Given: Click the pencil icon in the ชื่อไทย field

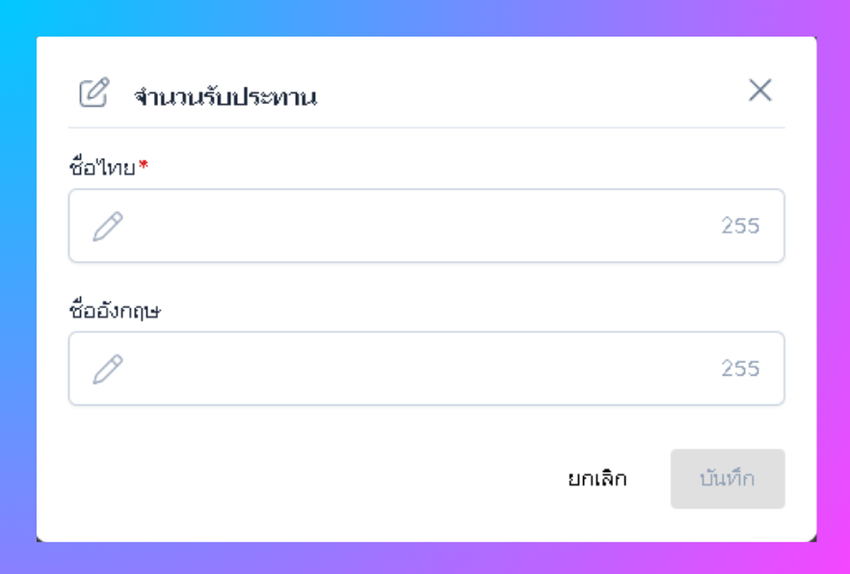Looking at the screenshot, I should pos(108,226).
